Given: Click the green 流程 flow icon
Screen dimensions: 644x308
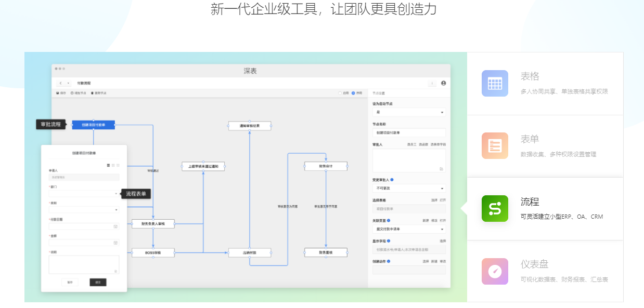Looking at the screenshot, I should [x=495, y=209].
